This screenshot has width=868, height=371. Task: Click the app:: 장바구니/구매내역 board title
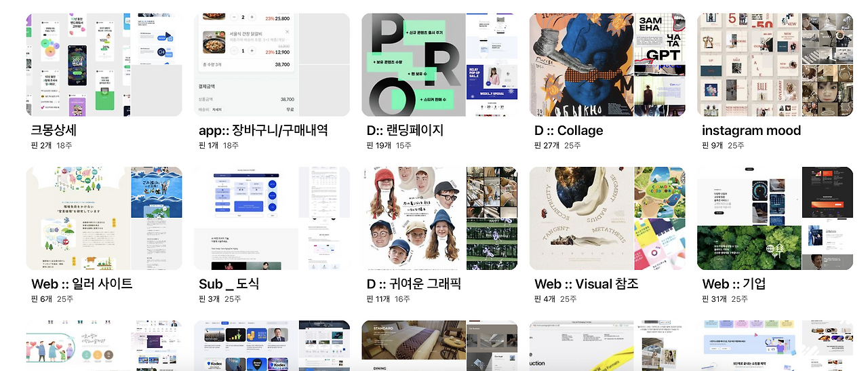[263, 130]
